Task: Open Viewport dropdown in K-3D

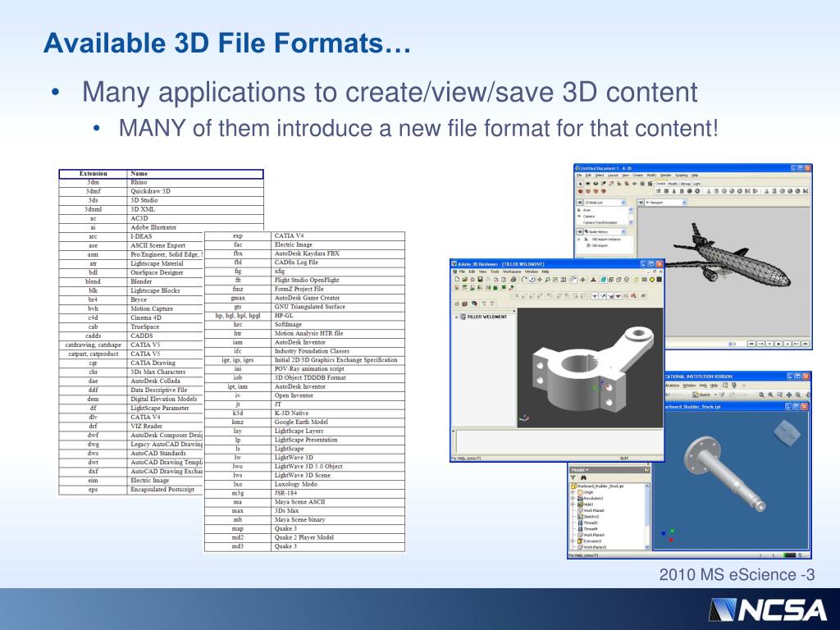Action: tap(684, 203)
